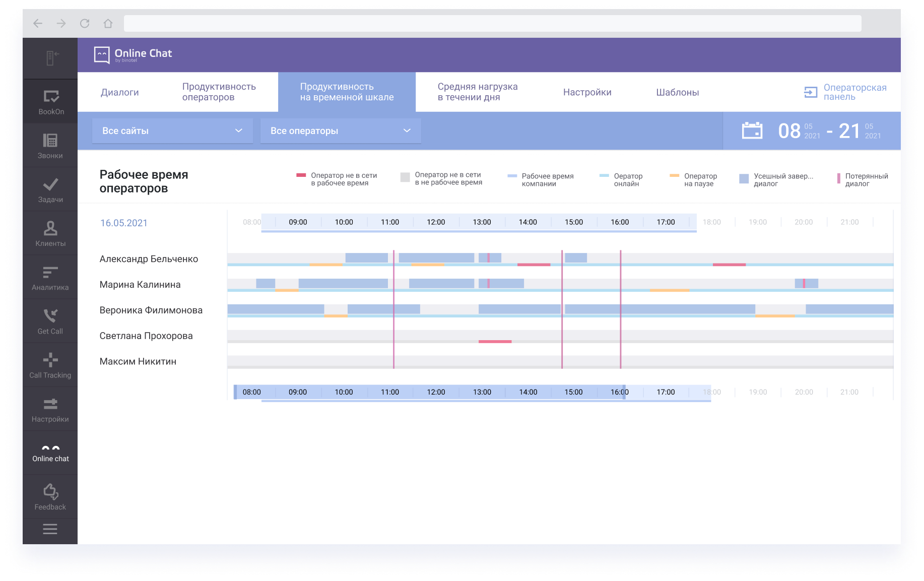924x581 pixels.
Task: Click right handle of bottom timeline range slider
Action: [624, 392]
